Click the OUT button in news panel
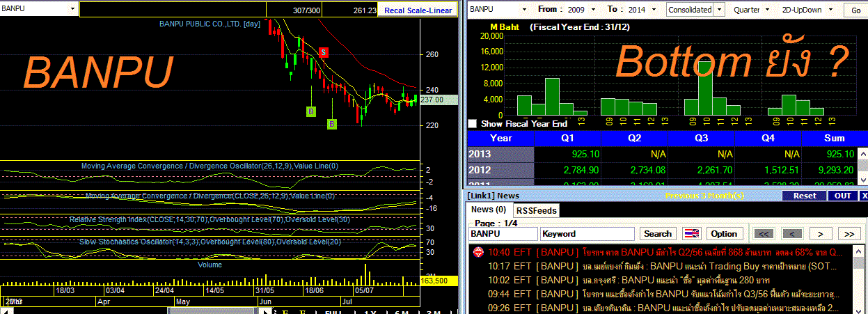868x314 pixels. click(842, 196)
